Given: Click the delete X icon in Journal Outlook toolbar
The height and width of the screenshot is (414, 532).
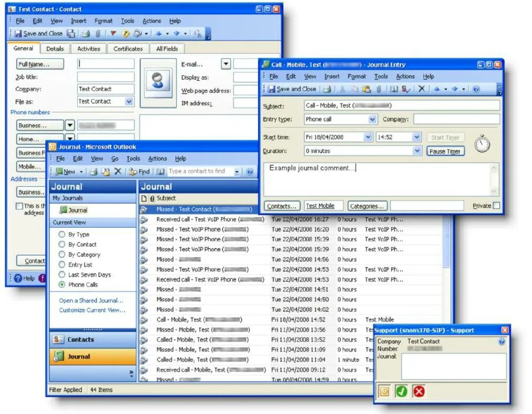Looking at the screenshot, I should point(118,172).
